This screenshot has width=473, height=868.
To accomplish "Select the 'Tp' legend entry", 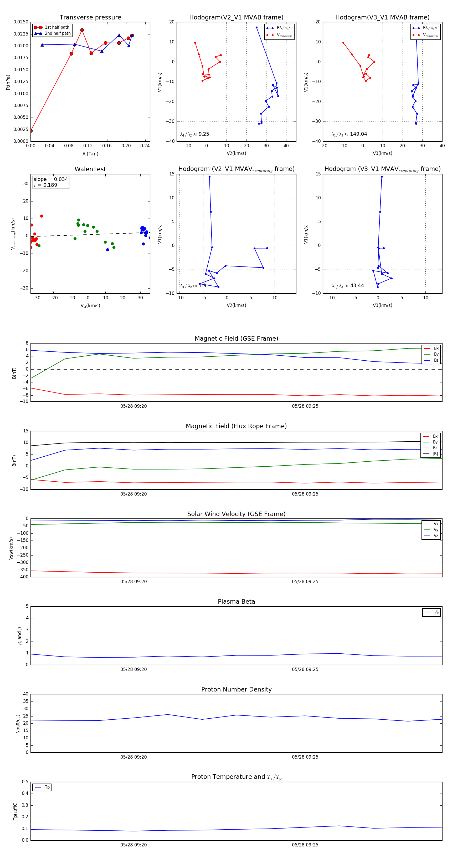I will (42, 788).
